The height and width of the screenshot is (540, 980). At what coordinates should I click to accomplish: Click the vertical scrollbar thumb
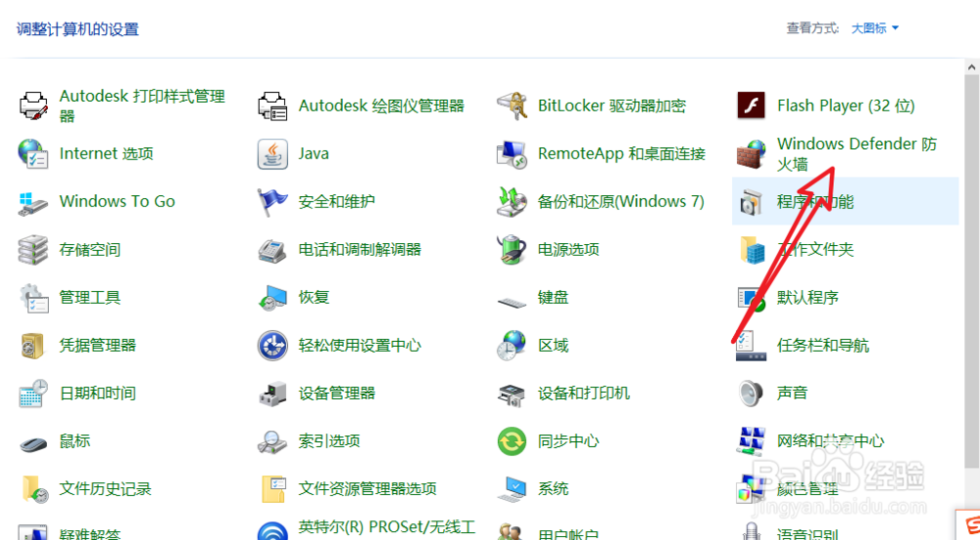click(x=971, y=271)
